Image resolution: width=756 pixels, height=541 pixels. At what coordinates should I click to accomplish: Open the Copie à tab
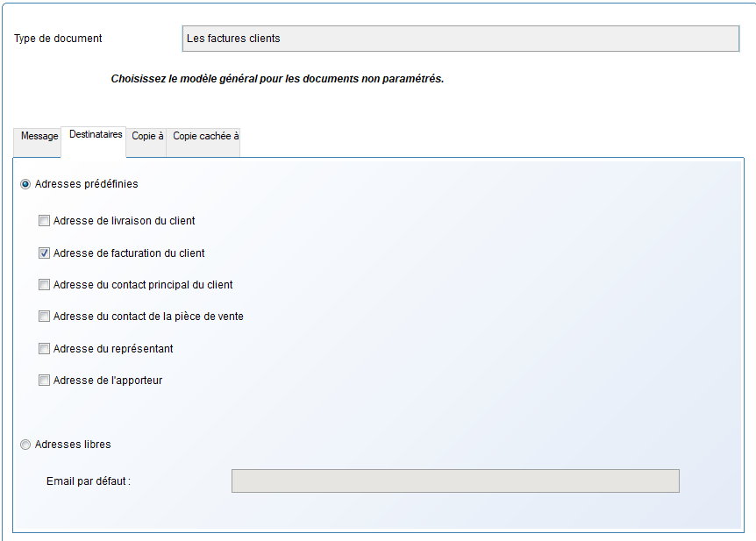point(147,137)
